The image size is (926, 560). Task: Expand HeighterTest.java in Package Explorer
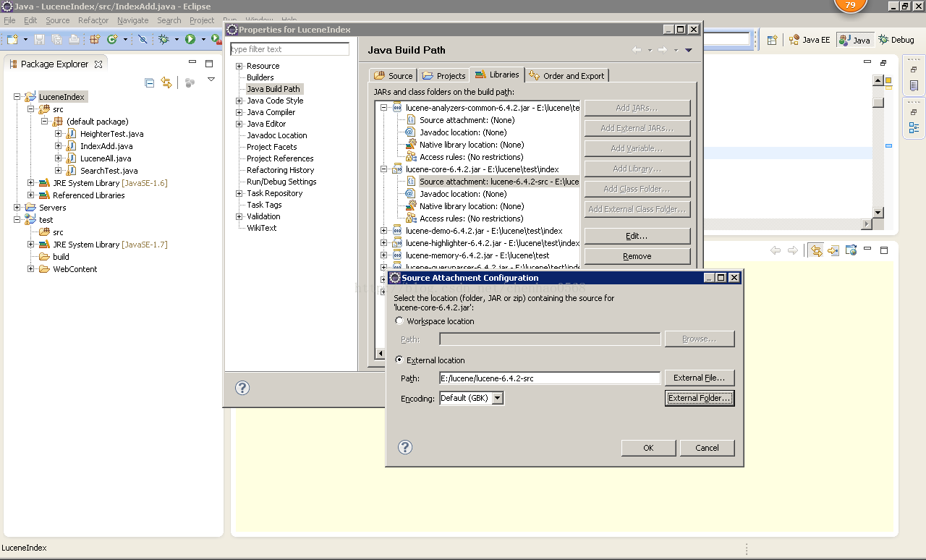pos(59,134)
